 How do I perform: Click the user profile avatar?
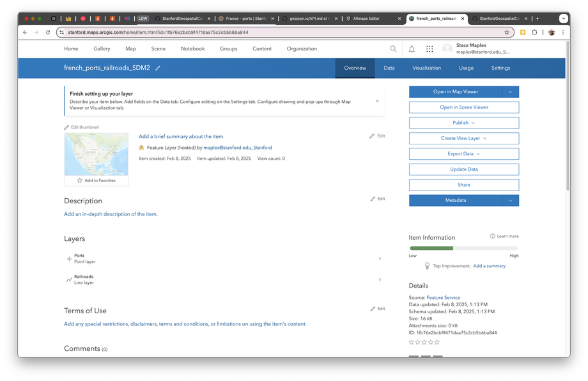[447, 49]
